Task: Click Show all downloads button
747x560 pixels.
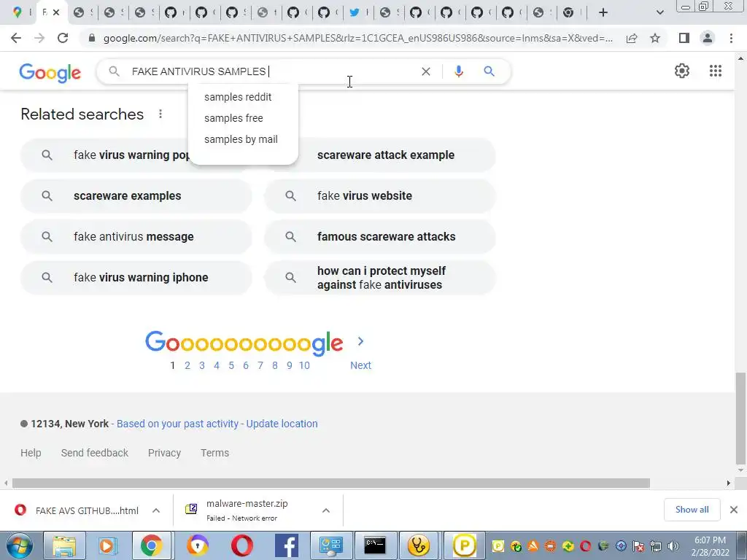Action: (x=692, y=510)
